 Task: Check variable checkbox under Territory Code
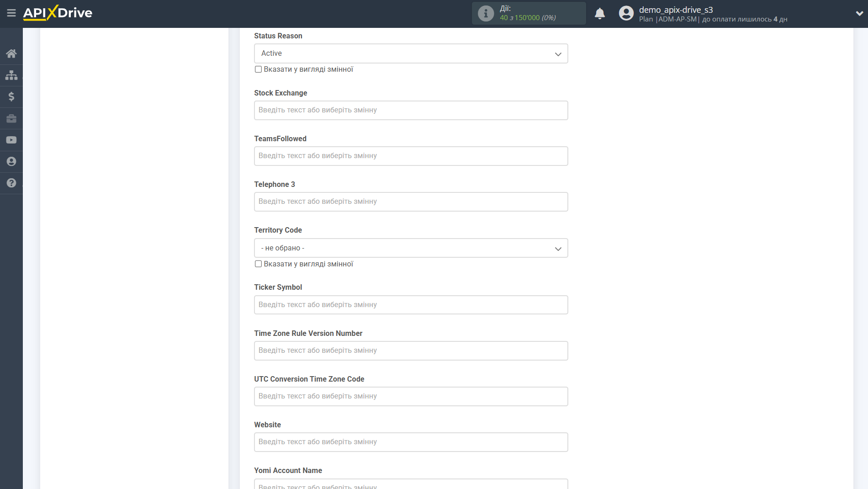tap(258, 264)
